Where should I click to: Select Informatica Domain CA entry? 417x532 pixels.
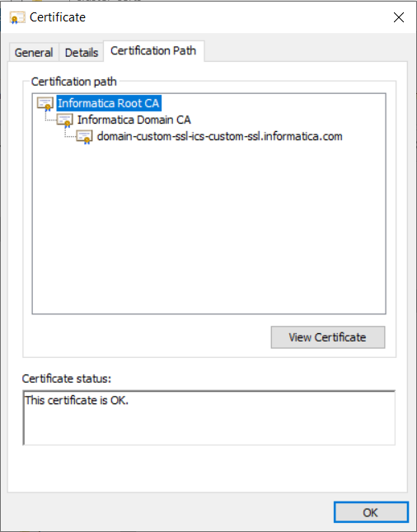click(x=134, y=120)
